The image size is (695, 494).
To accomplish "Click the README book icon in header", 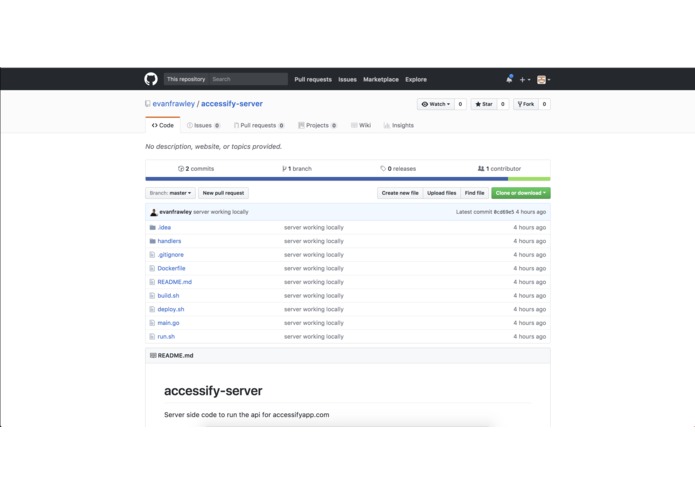I will coord(153,355).
